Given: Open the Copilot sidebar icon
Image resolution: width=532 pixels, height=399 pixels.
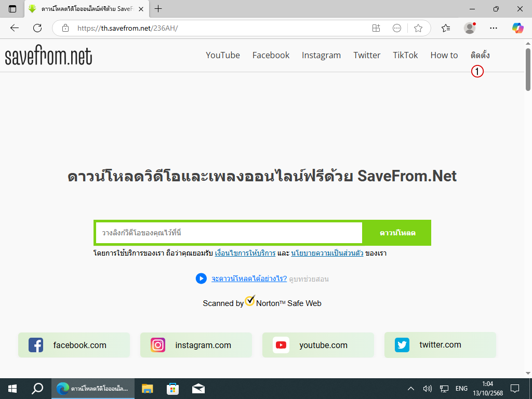Looking at the screenshot, I should click(x=517, y=28).
